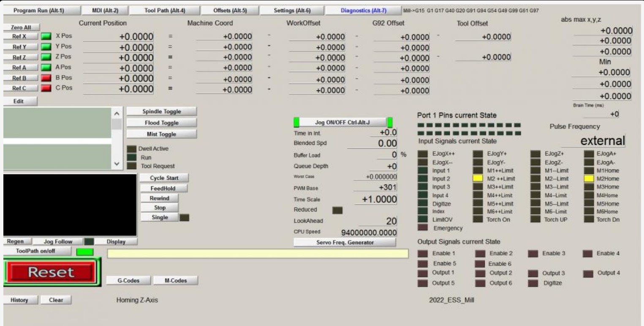Image resolution: width=644 pixels, height=326 pixels.
Task: Click the yellow M2 ++Limit indicator
Action: click(478, 179)
